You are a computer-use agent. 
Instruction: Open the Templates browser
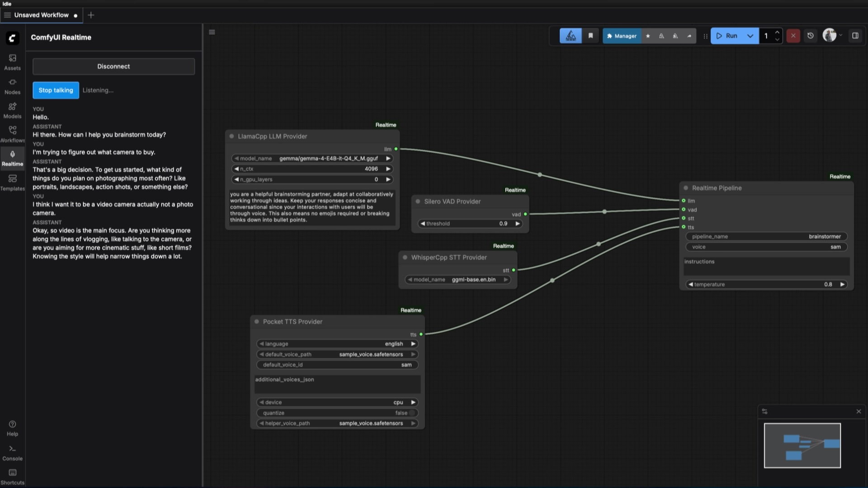(12, 183)
